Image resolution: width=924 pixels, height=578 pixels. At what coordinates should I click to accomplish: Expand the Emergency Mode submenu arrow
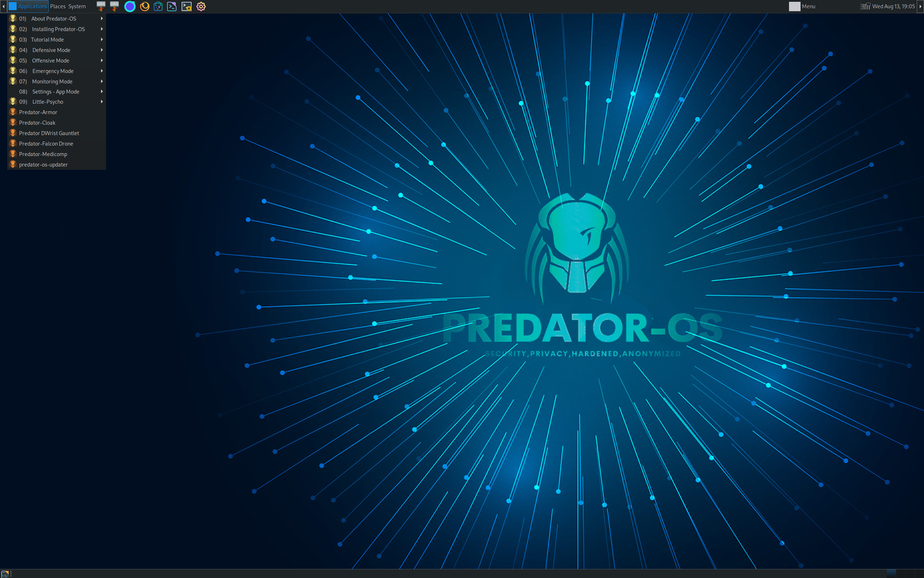[102, 71]
